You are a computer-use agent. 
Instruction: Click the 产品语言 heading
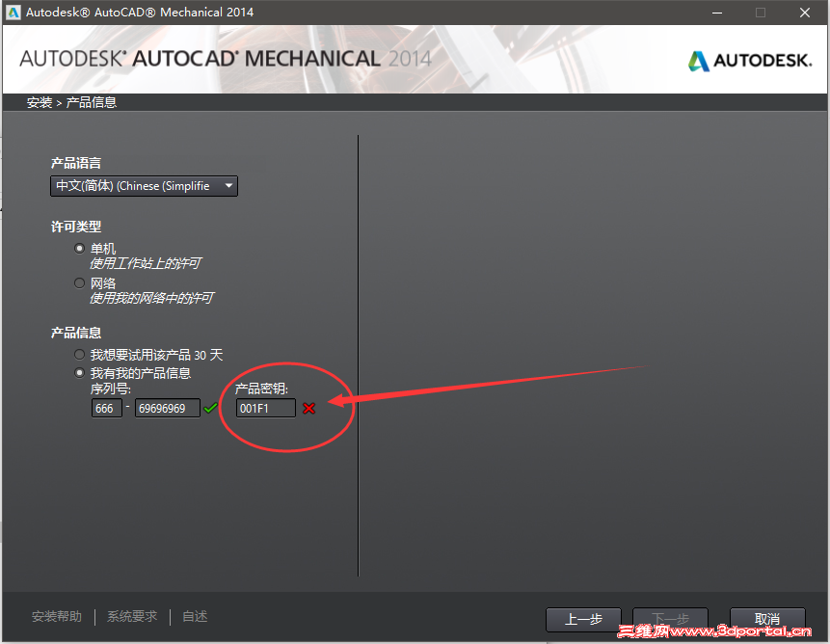point(76,163)
